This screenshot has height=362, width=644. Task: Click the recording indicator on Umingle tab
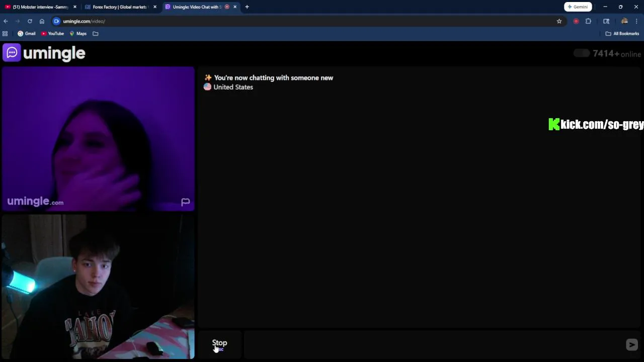pyautogui.click(x=227, y=7)
